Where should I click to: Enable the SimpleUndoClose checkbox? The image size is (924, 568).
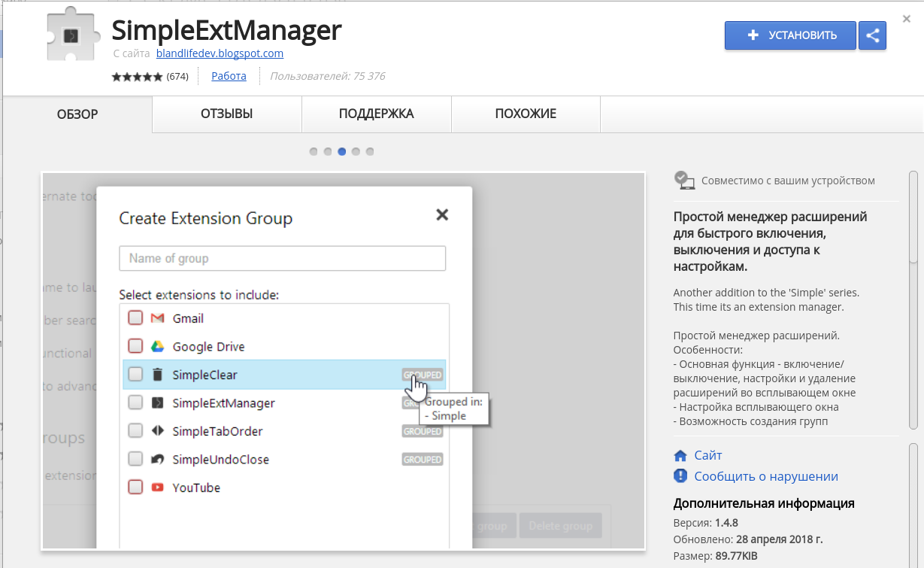coord(135,459)
